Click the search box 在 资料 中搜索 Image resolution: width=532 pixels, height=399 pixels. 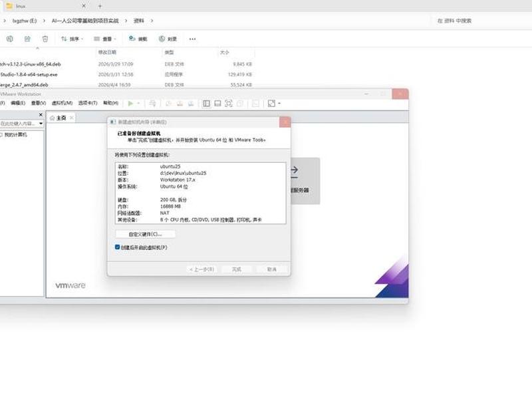[481, 21]
